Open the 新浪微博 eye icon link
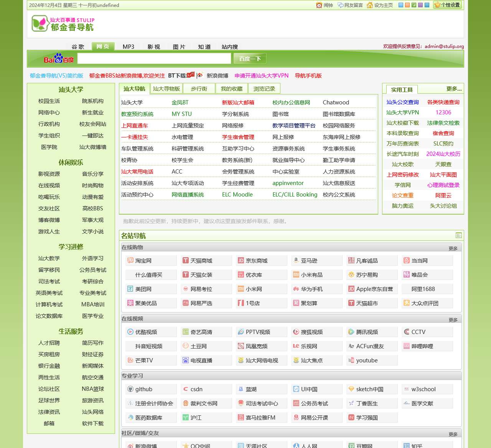The height and width of the screenshot is (448, 491). pyautogui.click(x=199, y=75)
